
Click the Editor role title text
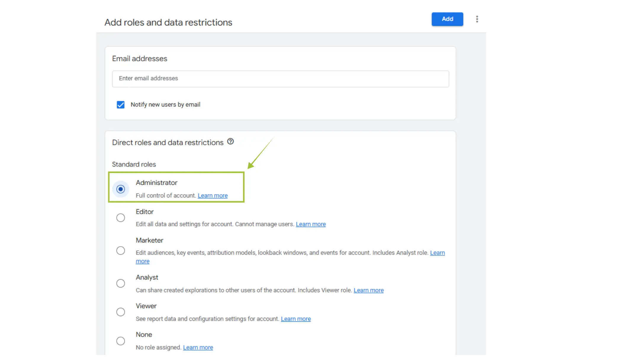tap(144, 212)
